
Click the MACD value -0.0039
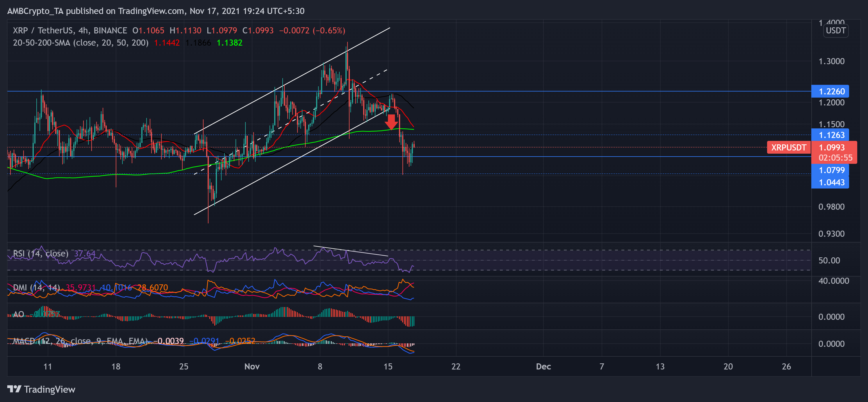[168, 341]
